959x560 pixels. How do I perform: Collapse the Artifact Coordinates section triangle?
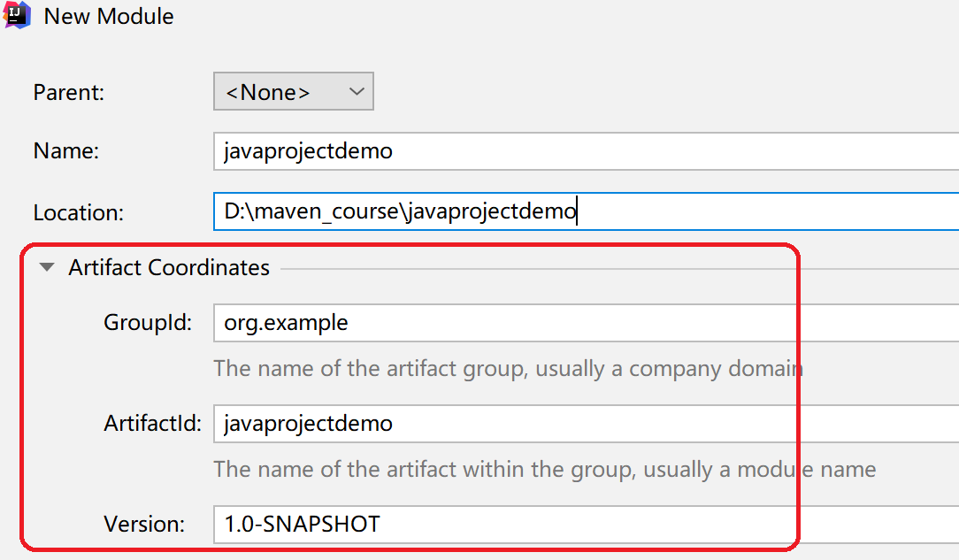point(47,267)
